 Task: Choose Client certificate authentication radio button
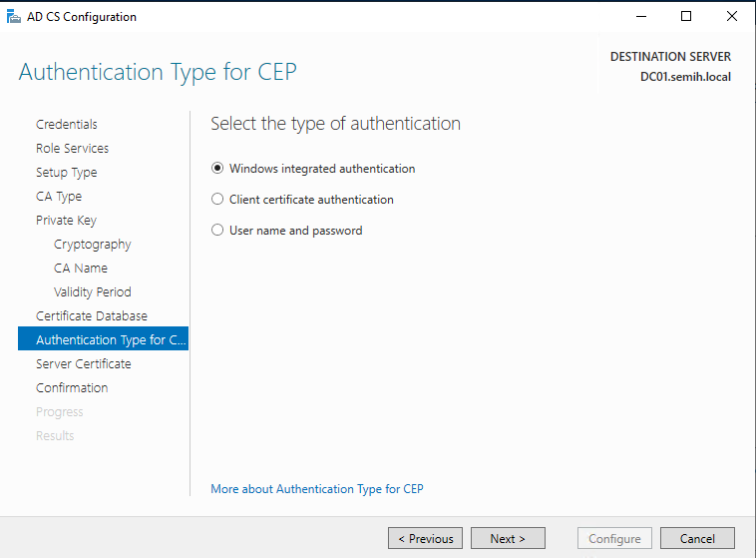coord(218,200)
